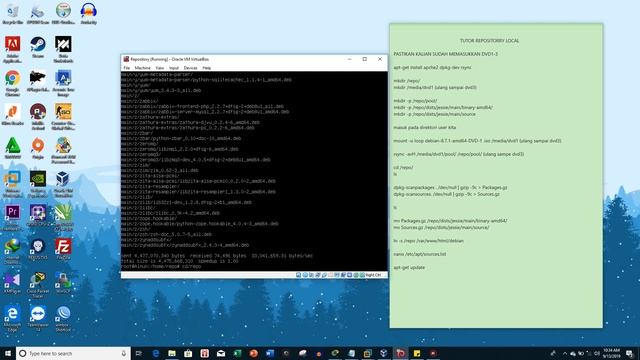Open the winbox shortcut on desktop

click(63, 318)
